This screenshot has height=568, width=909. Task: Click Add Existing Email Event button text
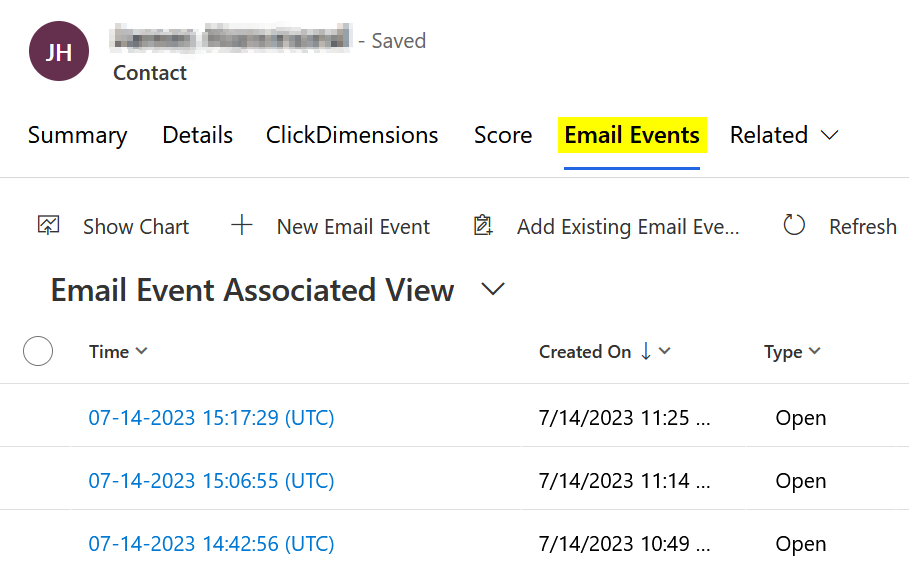coord(628,227)
